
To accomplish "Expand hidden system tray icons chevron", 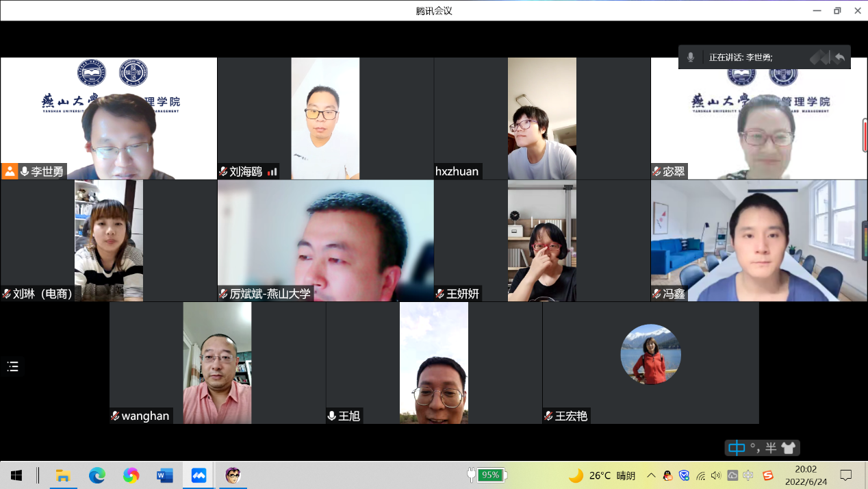I will pos(651,475).
